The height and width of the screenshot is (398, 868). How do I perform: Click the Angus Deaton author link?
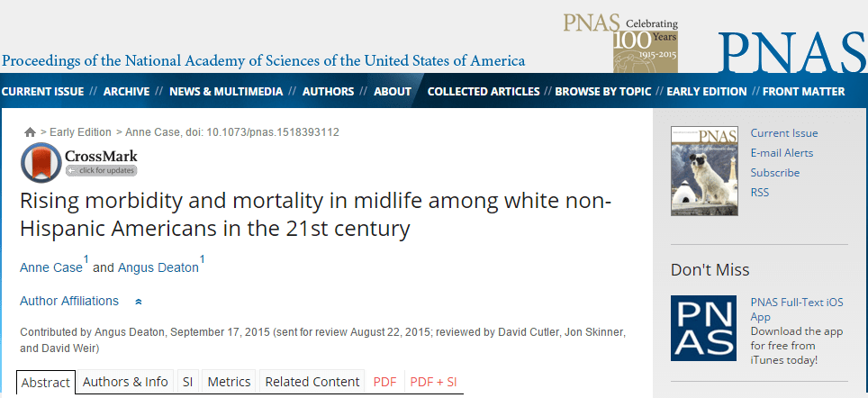tap(158, 268)
